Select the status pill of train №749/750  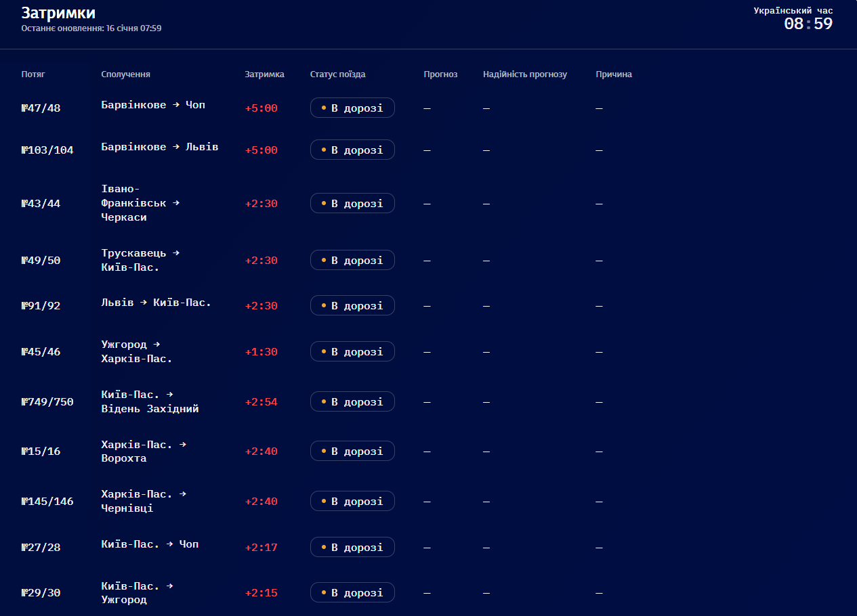pyautogui.click(x=352, y=402)
